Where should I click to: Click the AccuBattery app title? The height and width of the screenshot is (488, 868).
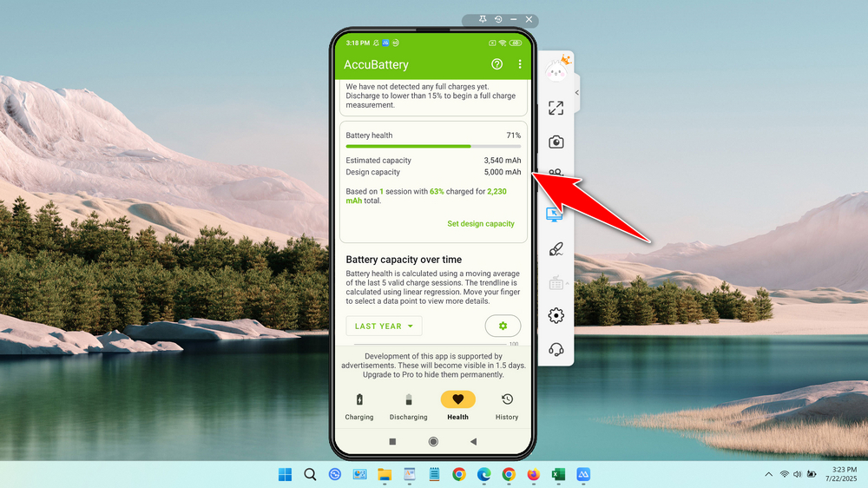point(376,64)
